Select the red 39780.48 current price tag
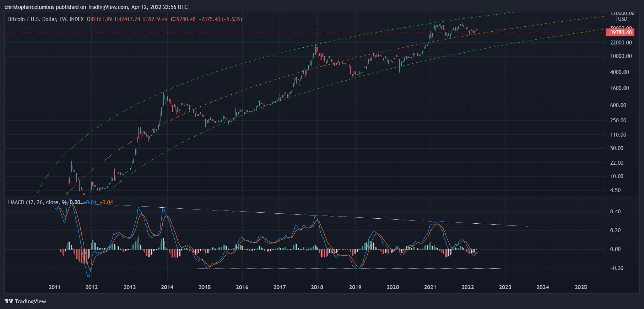The image size is (644, 309). [x=621, y=32]
